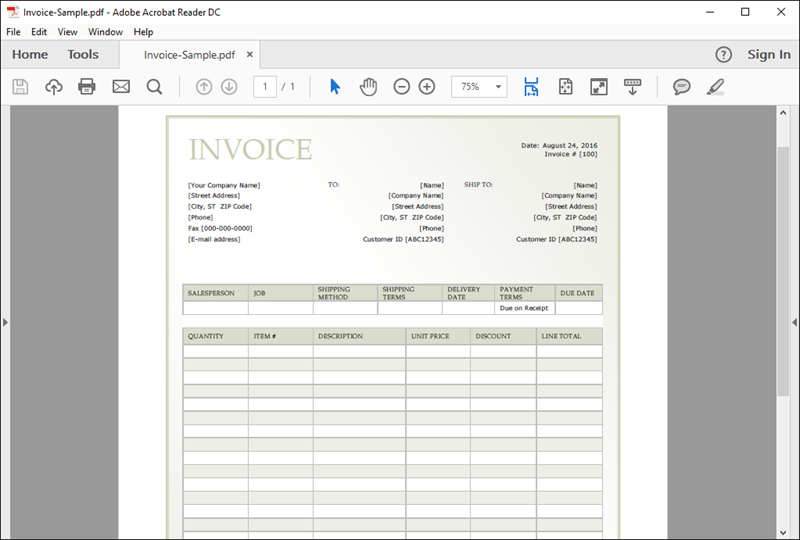Image resolution: width=800 pixels, height=540 pixels.
Task: Expand the right tools pane arrow
Action: click(794, 323)
